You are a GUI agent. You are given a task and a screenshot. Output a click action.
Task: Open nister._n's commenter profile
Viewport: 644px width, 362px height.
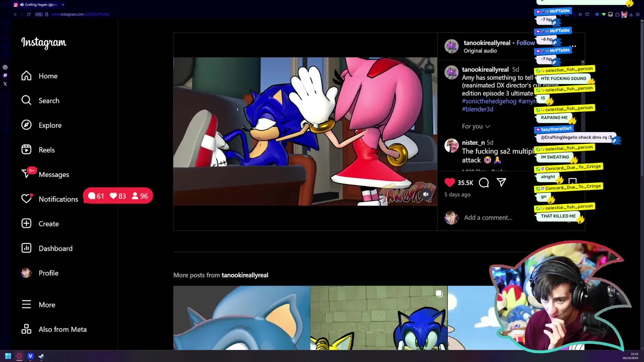click(473, 143)
